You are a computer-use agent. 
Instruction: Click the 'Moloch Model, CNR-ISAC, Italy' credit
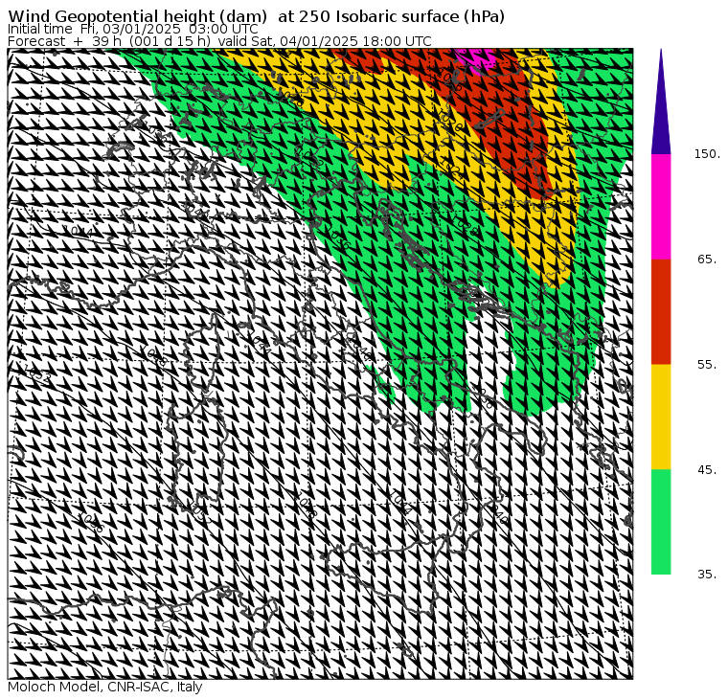(x=105, y=687)
